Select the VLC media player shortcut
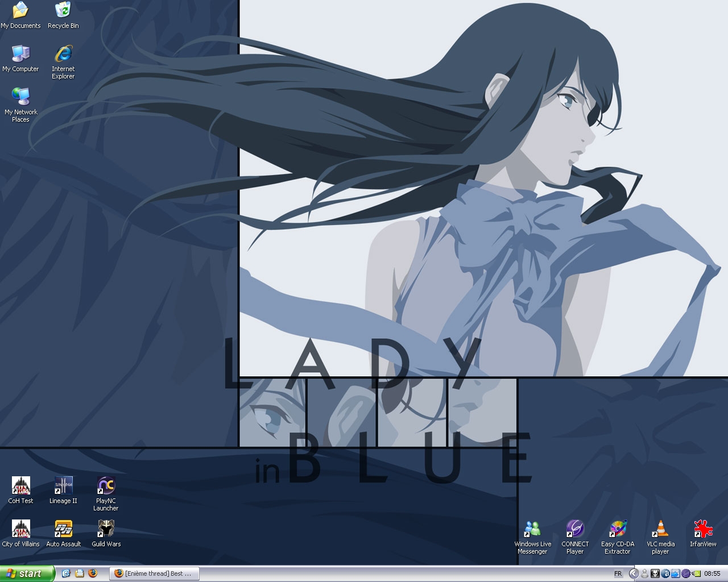The width and height of the screenshot is (728, 582). pyautogui.click(x=660, y=538)
